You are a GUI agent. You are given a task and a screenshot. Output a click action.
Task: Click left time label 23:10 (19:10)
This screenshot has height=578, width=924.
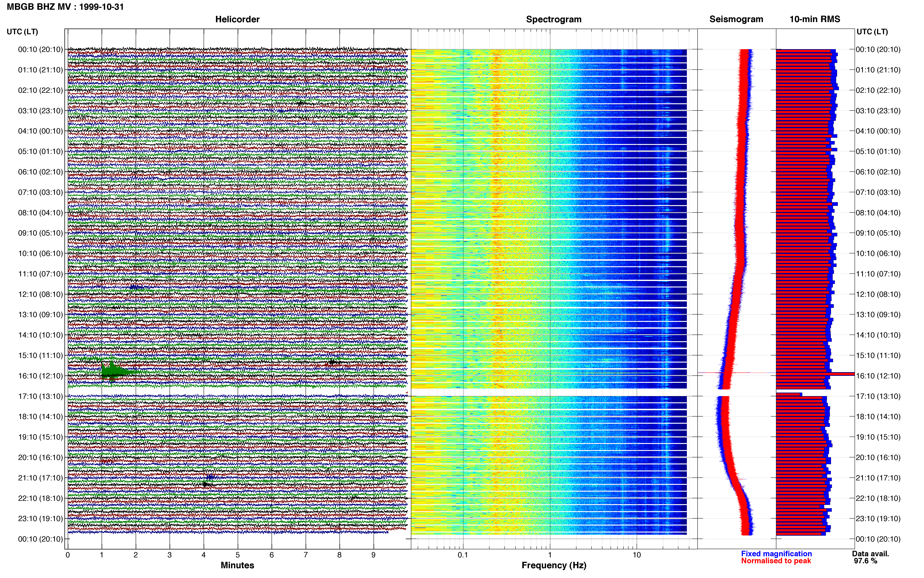(x=41, y=519)
